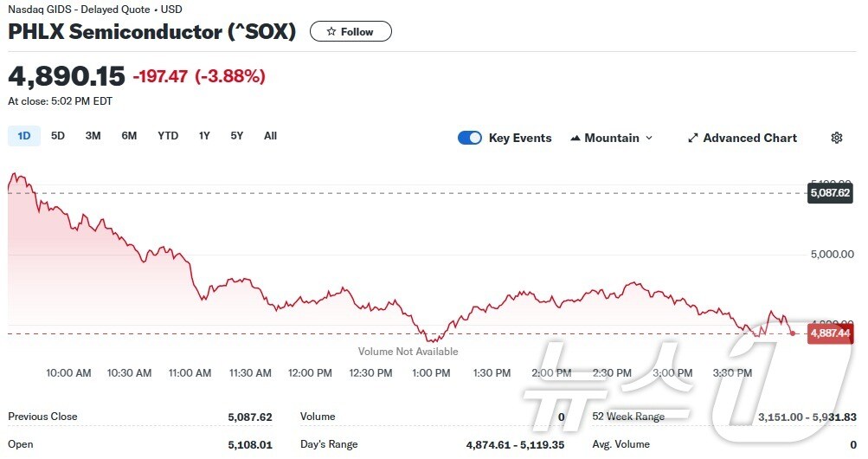Toggle the Key Events switch

470,138
